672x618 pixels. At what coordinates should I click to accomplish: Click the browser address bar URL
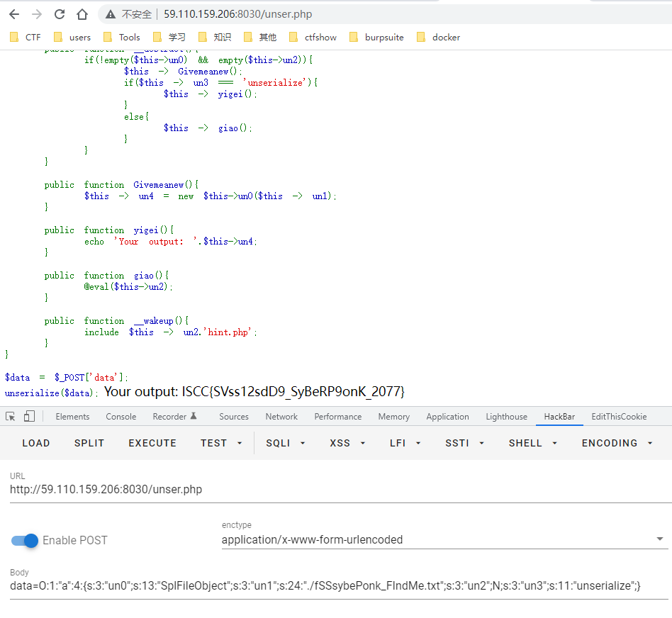tap(238, 14)
